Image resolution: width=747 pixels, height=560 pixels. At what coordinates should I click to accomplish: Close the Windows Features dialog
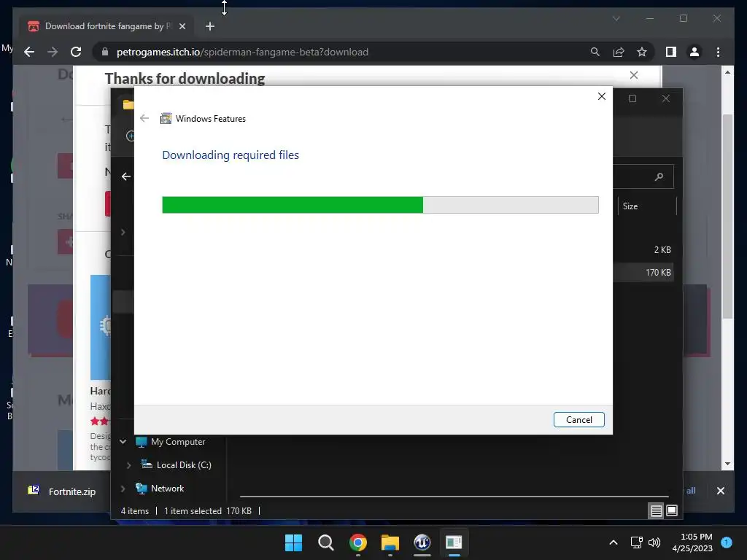pos(602,96)
